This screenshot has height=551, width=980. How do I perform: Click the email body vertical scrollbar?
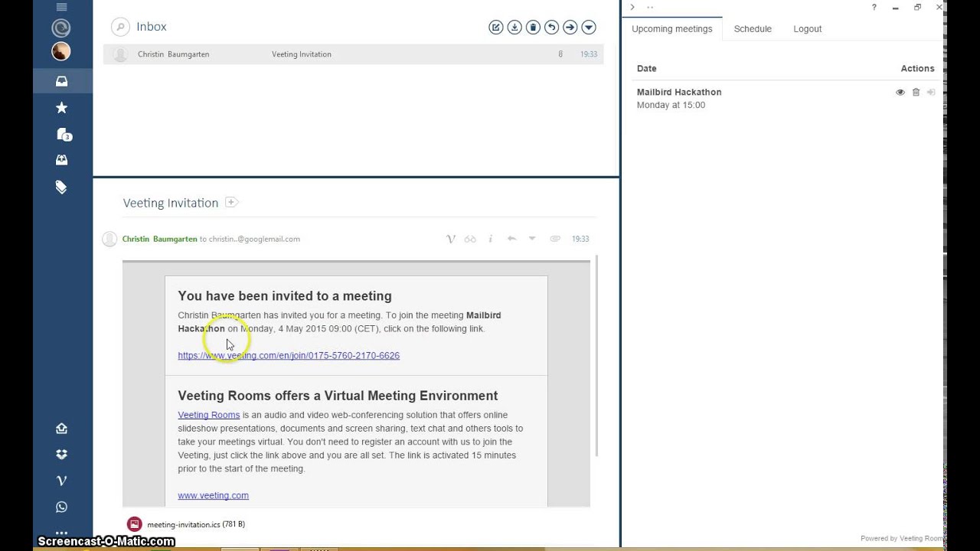point(596,357)
